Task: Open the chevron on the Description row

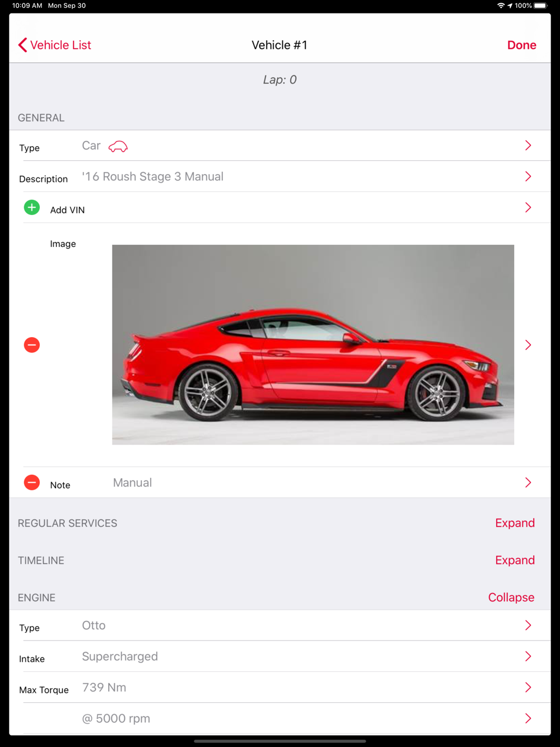Action: [528, 176]
